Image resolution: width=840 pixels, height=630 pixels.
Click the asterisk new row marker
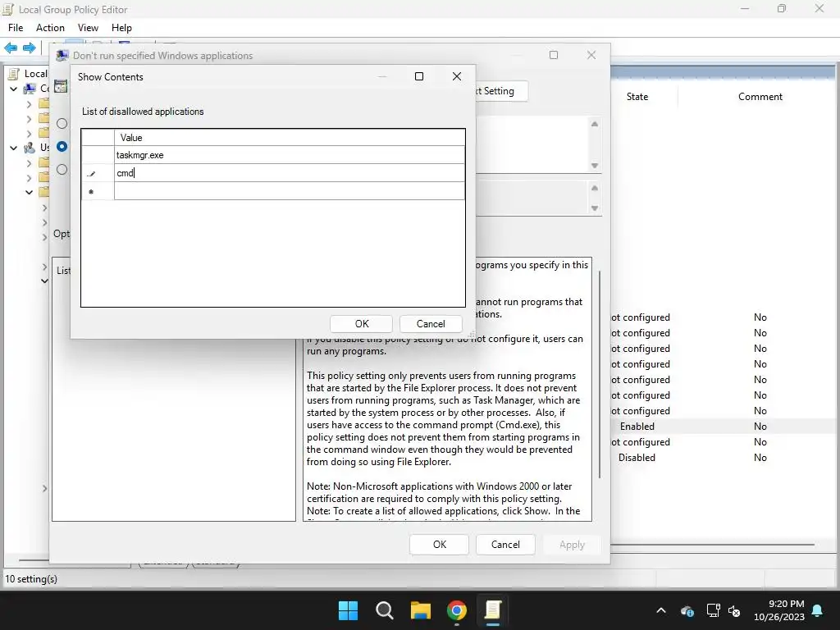click(x=91, y=191)
